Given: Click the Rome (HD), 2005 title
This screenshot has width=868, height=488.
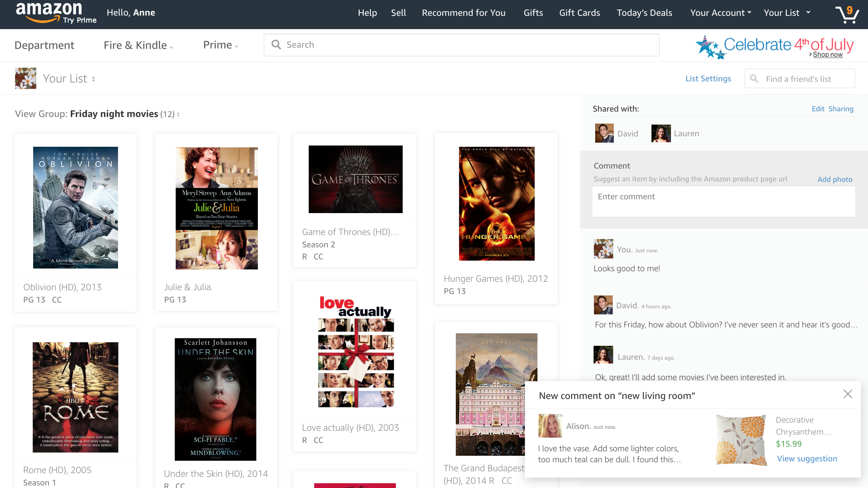Looking at the screenshot, I should [x=57, y=470].
